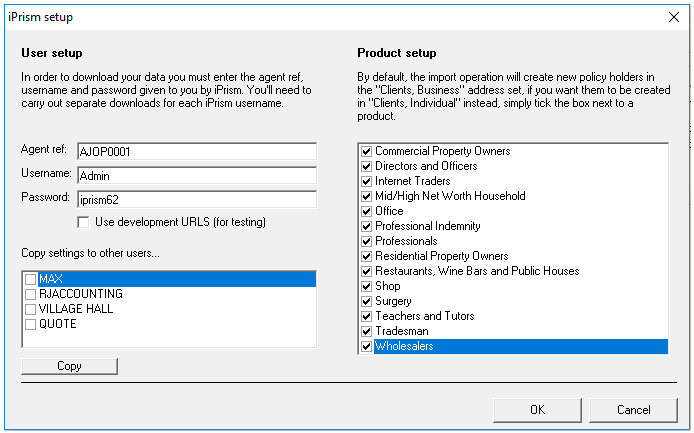This screenshot has width=694, height=433.
Task: Confirm settings with OK button
Action: coord(537,409)
